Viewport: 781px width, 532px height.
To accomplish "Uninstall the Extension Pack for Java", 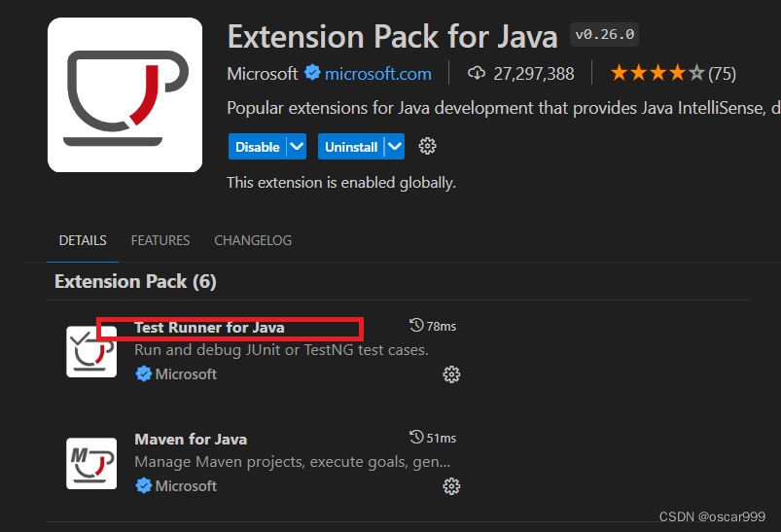I will [x=351, y=147].
